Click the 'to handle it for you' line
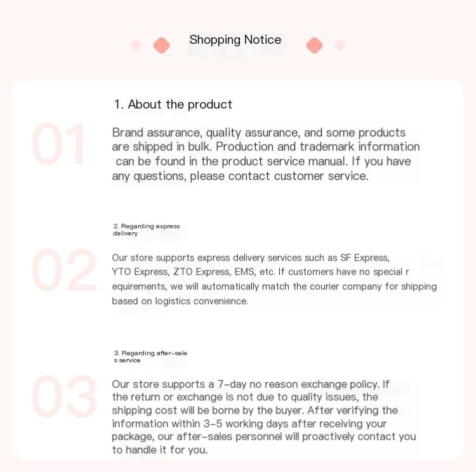Screen dimensions: 476x472 tap(160, 450)
